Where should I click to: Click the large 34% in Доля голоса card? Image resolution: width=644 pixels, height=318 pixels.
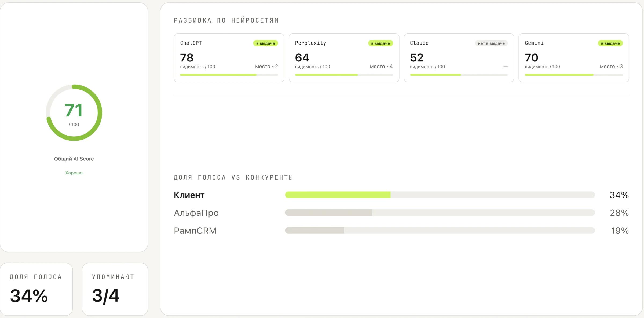click(29, 296)
